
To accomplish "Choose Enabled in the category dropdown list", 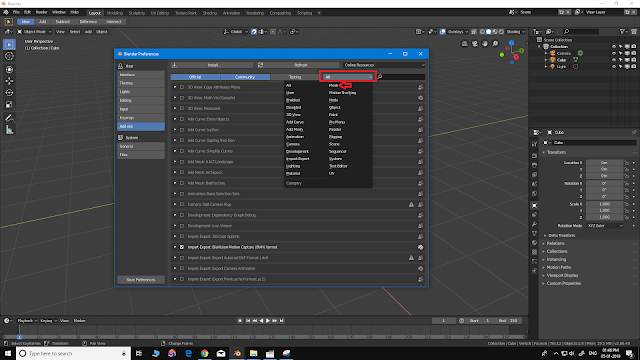I will tap(293, 100).
